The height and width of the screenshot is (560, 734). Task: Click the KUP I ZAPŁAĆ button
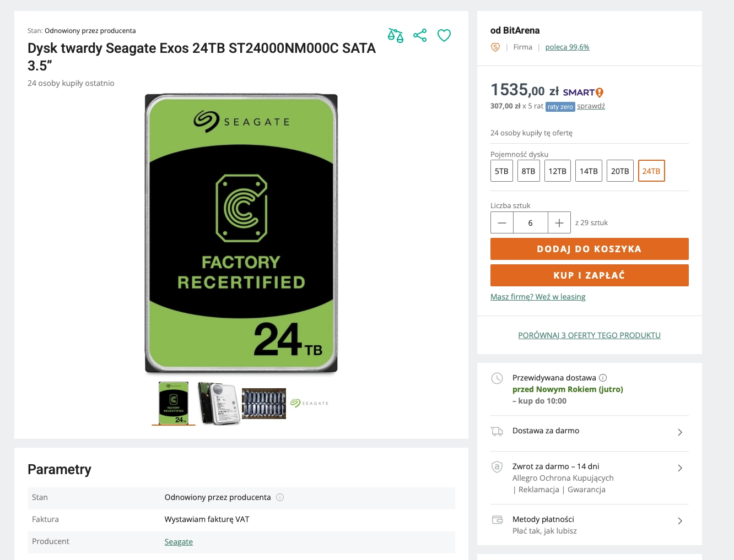tap(589, 275)
